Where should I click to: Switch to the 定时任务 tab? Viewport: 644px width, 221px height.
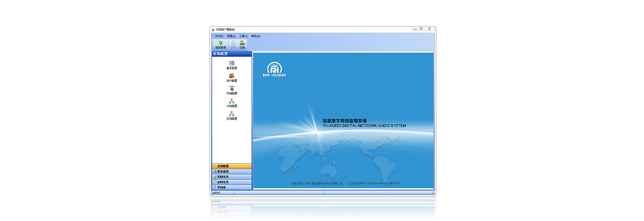pyautogui.click(x=232, y=182)
